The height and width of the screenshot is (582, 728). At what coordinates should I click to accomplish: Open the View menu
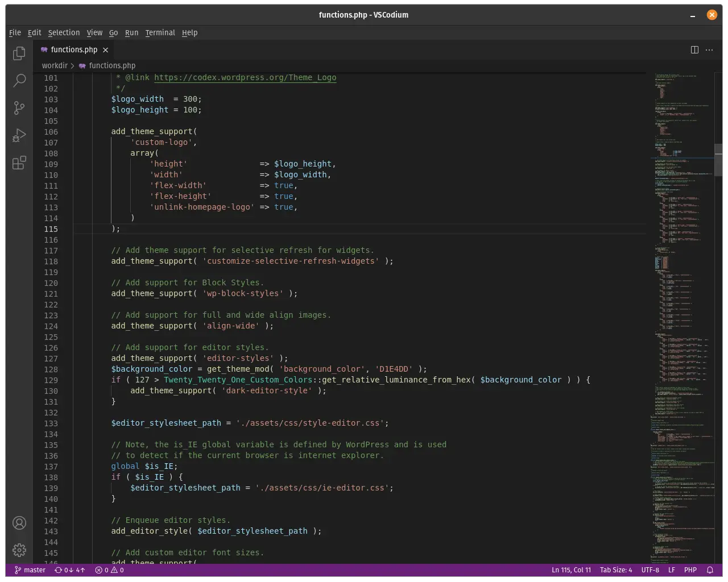94,33
